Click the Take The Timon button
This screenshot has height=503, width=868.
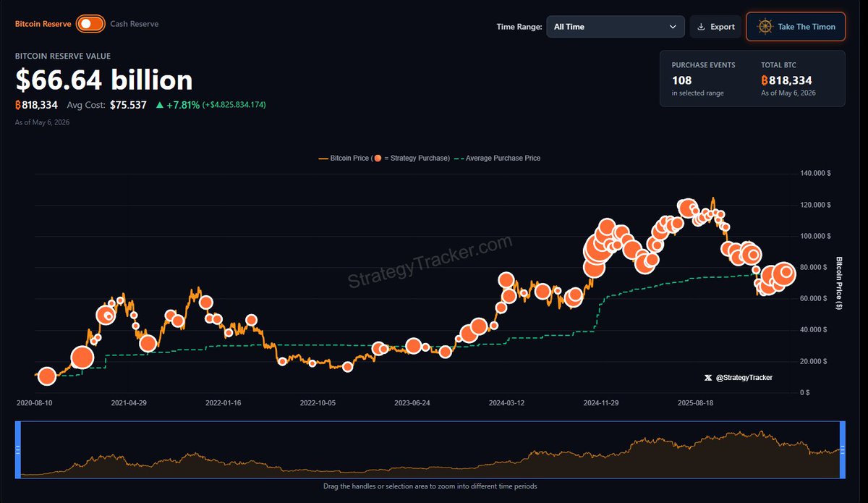point(796,27)
